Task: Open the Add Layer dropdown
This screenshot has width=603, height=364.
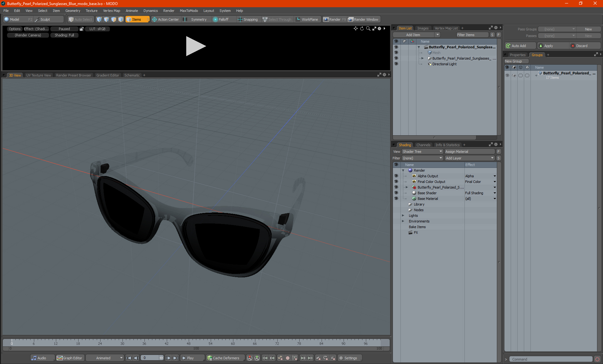Action: coord(470,158)
